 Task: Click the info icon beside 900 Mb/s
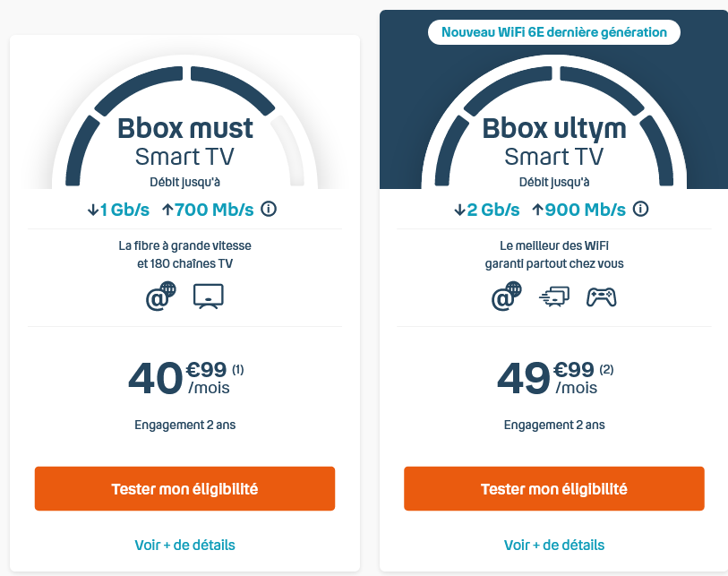640,210
